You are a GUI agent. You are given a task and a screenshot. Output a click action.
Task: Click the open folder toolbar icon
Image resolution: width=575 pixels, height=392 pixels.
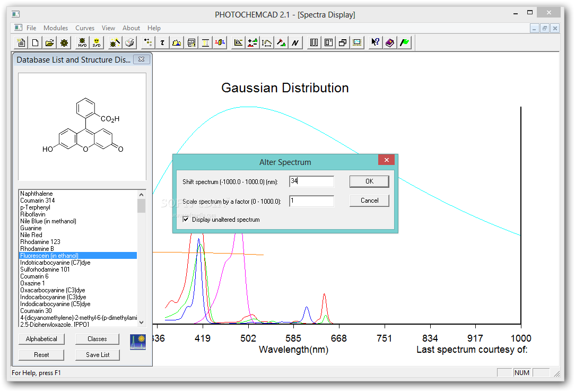tap(49, 42)
